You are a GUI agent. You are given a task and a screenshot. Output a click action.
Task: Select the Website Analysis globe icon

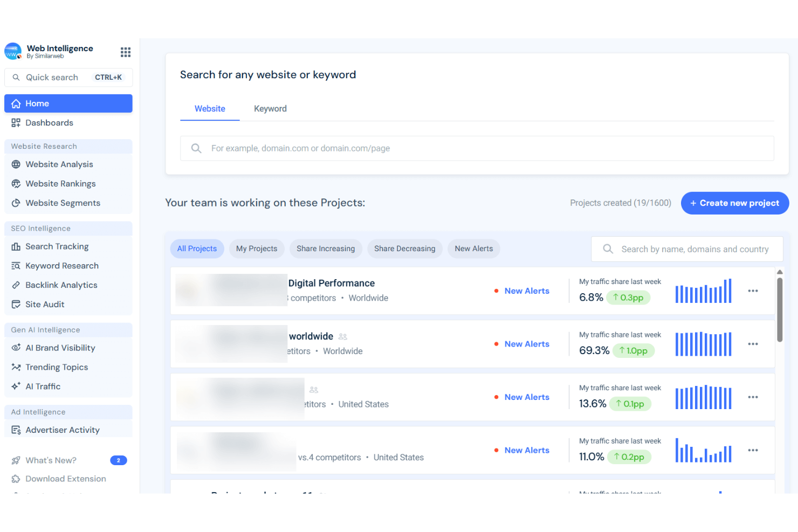(16, 164)
